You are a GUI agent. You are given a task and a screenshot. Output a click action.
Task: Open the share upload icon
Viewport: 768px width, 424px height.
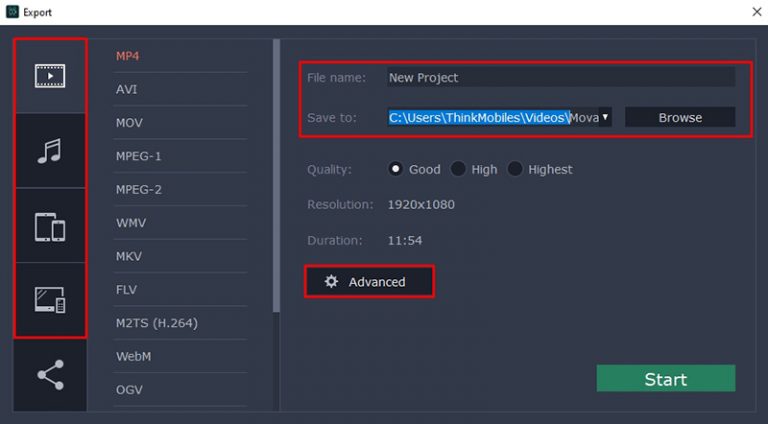coord(50,375)
